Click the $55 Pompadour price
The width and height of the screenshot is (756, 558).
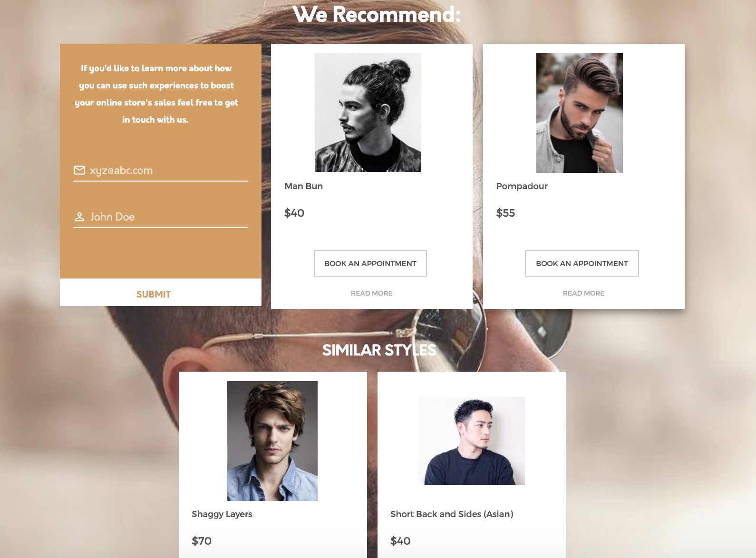505,213
